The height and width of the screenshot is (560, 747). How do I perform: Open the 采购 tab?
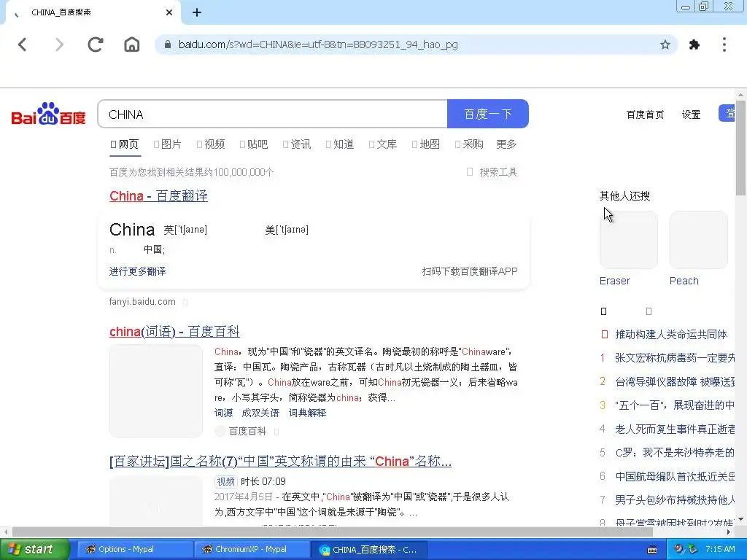(x=469, y=144)
